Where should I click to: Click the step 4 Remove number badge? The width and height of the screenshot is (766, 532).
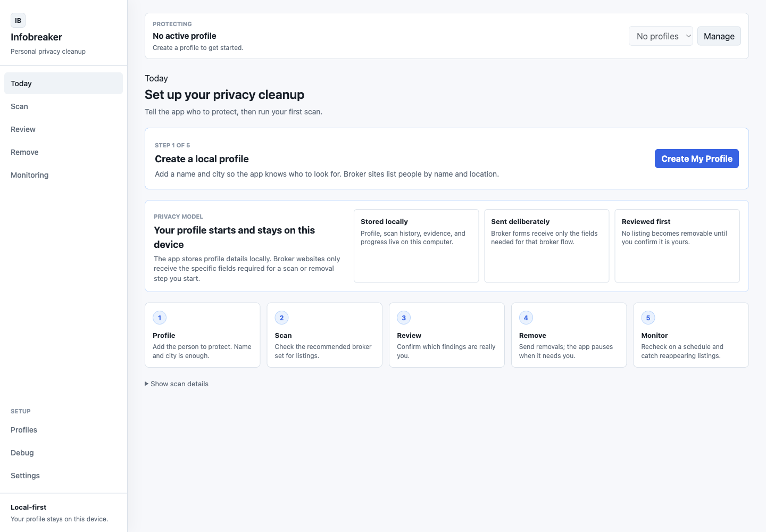pyautogui.click(x=526, y=318)
